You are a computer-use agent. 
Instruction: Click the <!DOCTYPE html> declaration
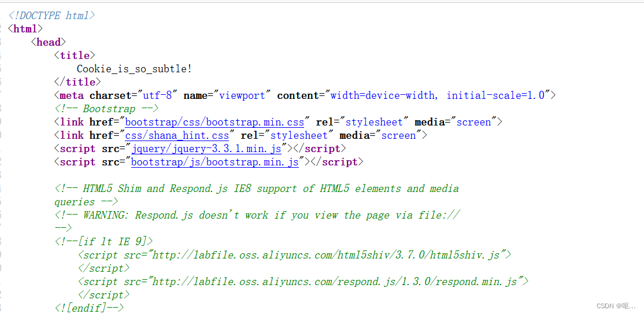52,16
